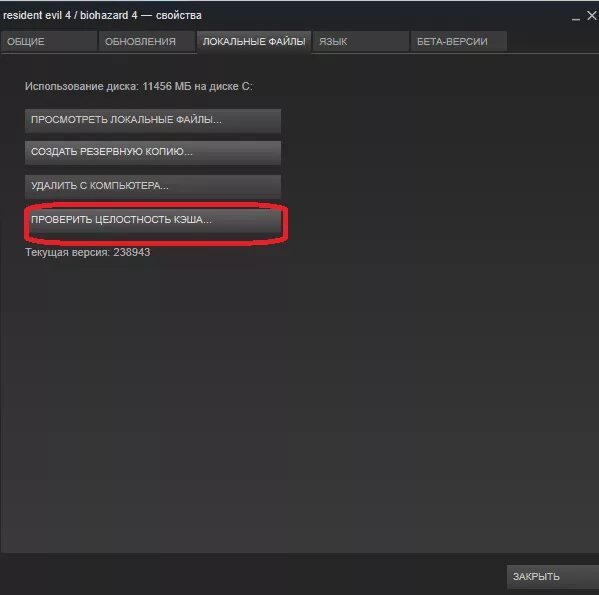Viewport: 599px width, 595px height.
Task: Close the properties window with X
Action: coord(592,16)
